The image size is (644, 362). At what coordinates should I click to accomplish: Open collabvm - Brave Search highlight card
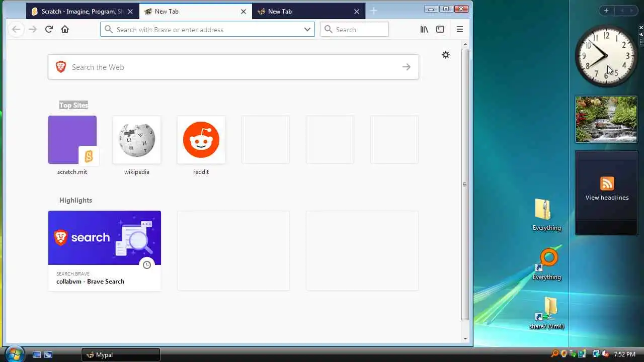[105, 250]
